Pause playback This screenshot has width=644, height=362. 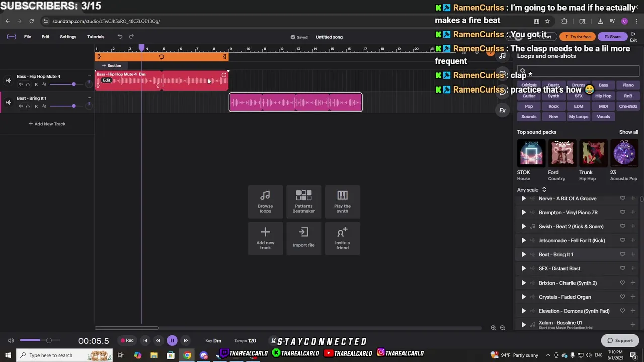(x=172, y=341)
